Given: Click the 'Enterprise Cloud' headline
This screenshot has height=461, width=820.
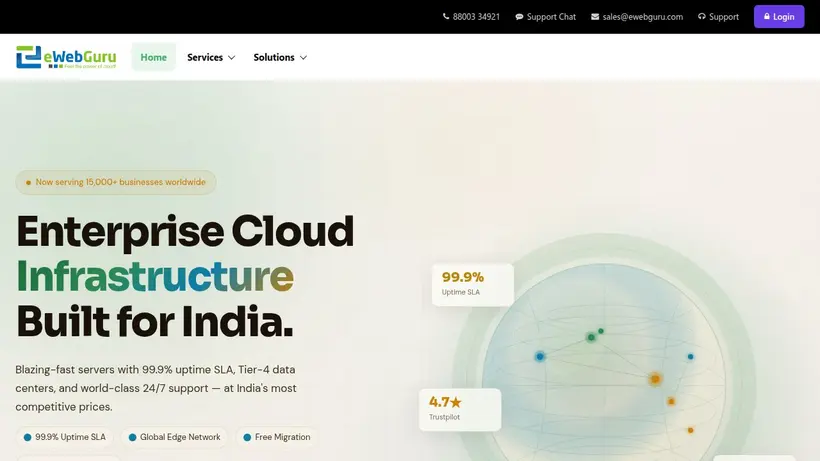Looking at the screenshot, I should click(185, 231).
